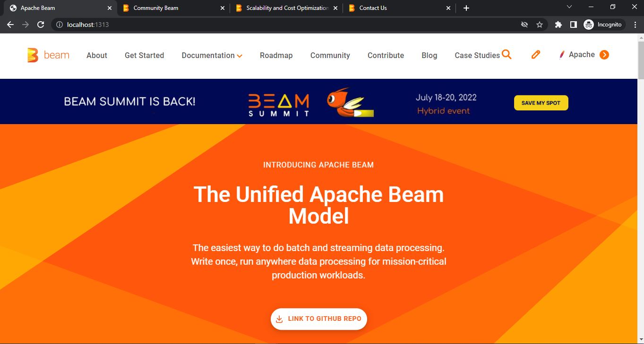This screenshot has width=644, height=344.
Task: Bookmark this page with star icon
Action: pos(540,25)
